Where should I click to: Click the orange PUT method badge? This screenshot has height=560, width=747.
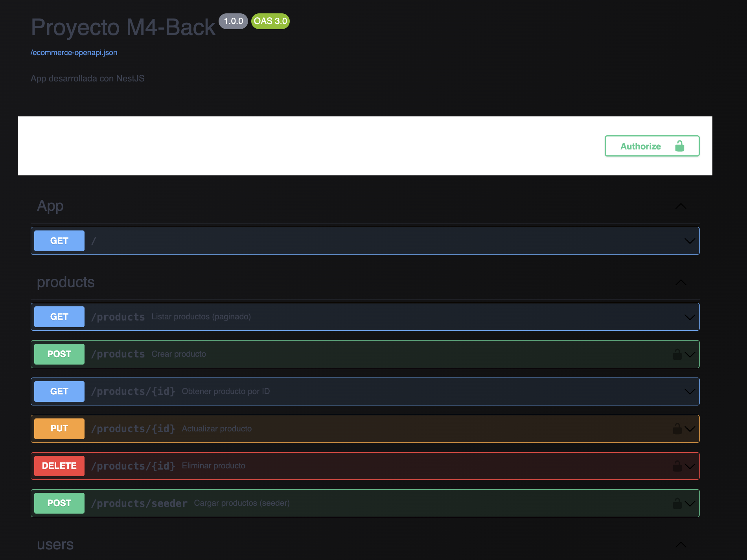59,429
